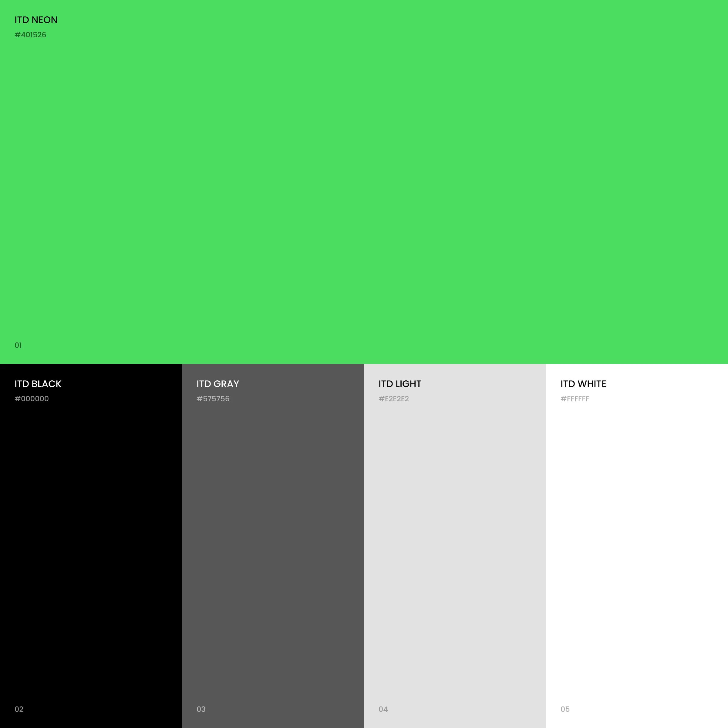
Task: Click the #E2E2E2 hex value
Action: coord(394,399)
